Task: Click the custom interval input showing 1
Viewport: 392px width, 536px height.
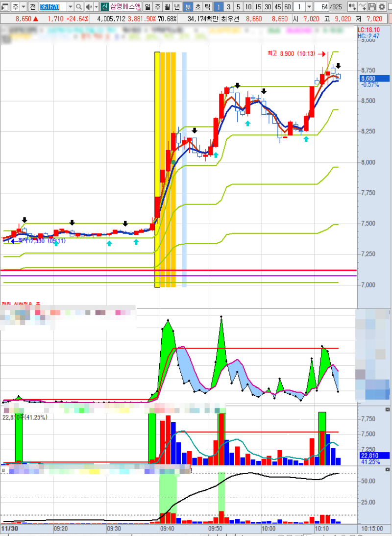Action: point(299,6)
